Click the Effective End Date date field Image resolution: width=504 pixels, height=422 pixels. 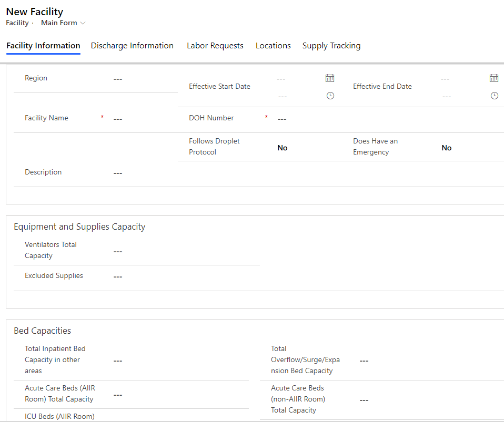tap(463, 78)
